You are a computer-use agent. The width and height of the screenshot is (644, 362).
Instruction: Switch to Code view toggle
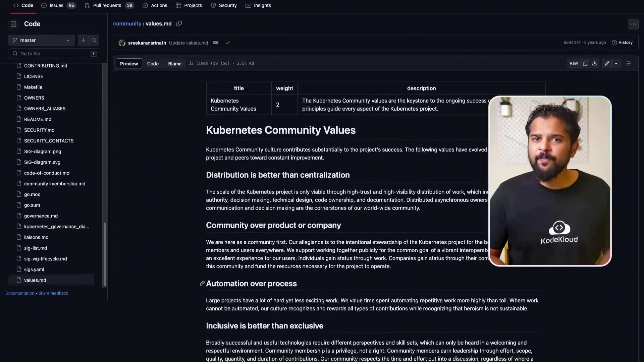pyautogui.click(x=153, y=63)
